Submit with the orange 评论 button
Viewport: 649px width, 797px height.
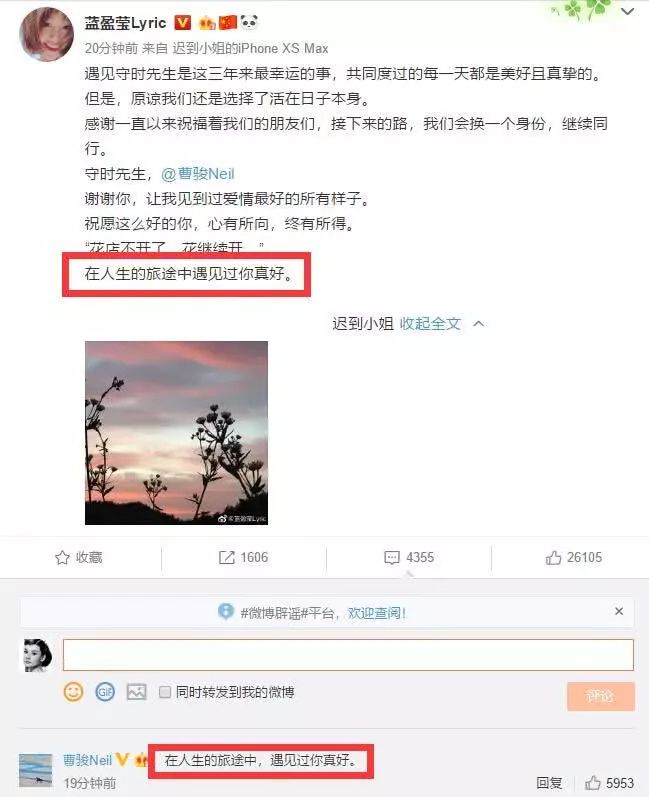tap(601, 696)
